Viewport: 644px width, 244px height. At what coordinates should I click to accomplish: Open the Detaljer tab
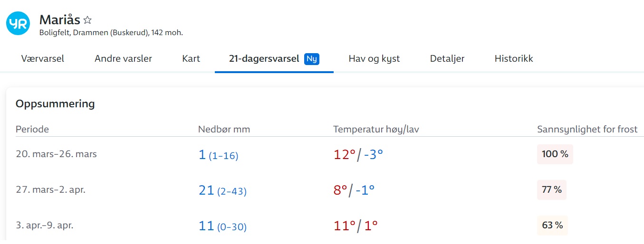(447, 59)
